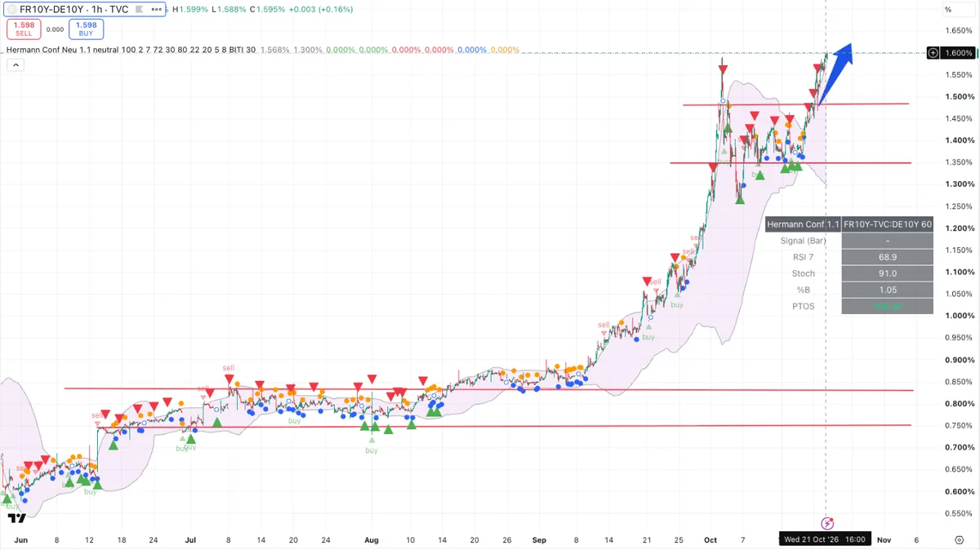
Task: Click the Signal (Bar) row label
Action: click(803, 241)
